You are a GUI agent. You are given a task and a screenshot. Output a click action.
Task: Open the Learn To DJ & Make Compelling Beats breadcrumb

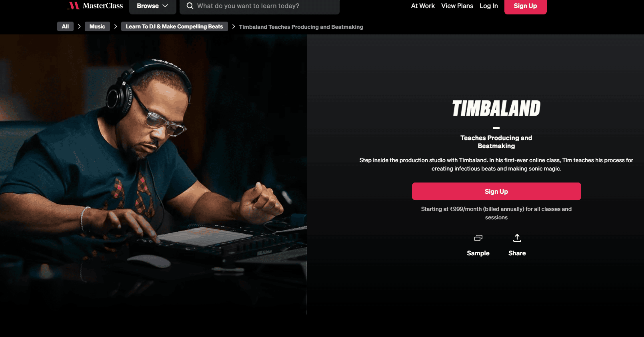point(174,26)
